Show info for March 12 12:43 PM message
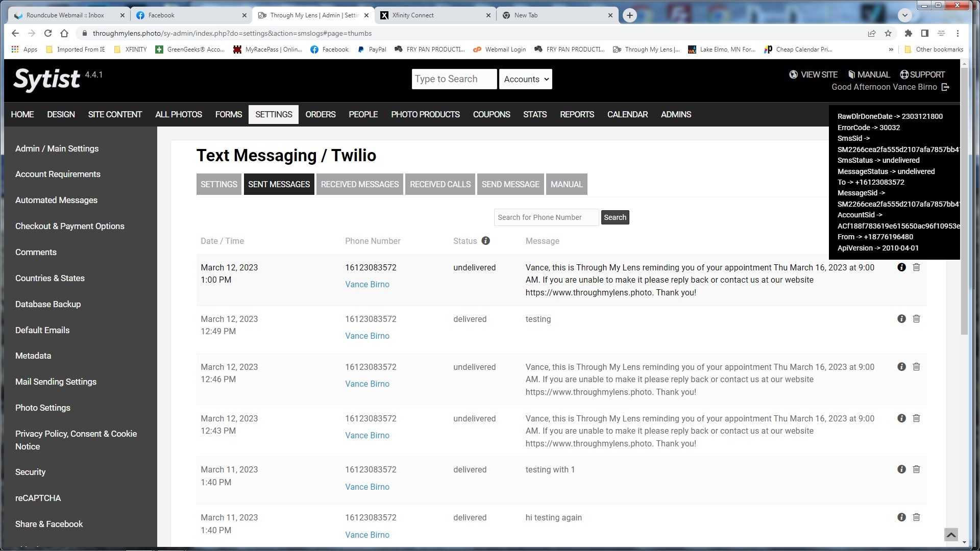The image size is (980, 551). tap(901, 418)
